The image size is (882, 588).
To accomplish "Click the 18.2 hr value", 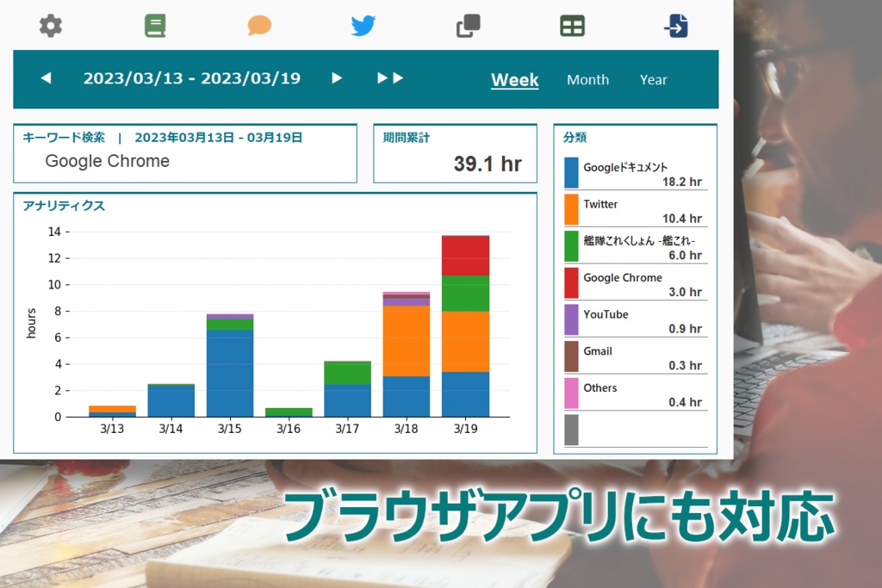I will coord(682,182).
